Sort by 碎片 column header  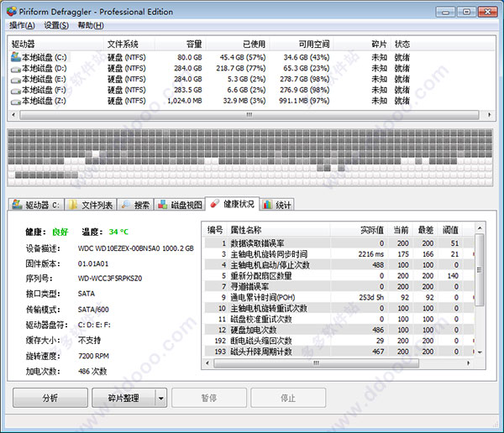point(362,44)
